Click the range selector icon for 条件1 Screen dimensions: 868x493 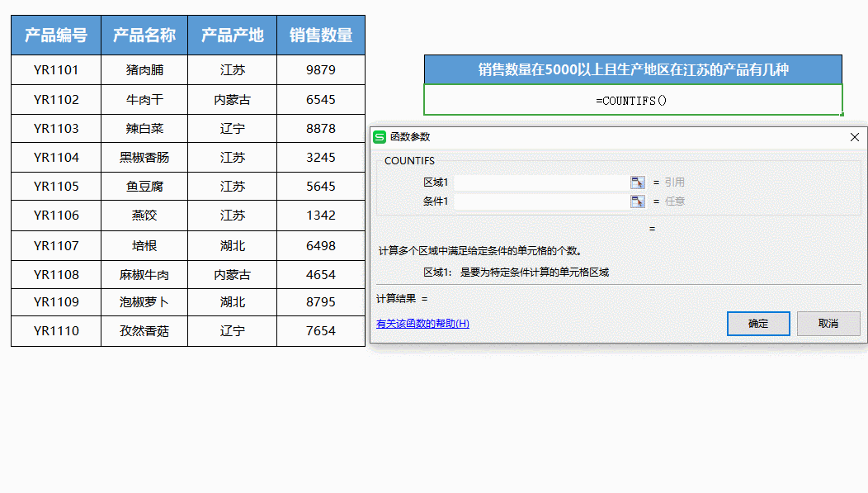[637, 201]
